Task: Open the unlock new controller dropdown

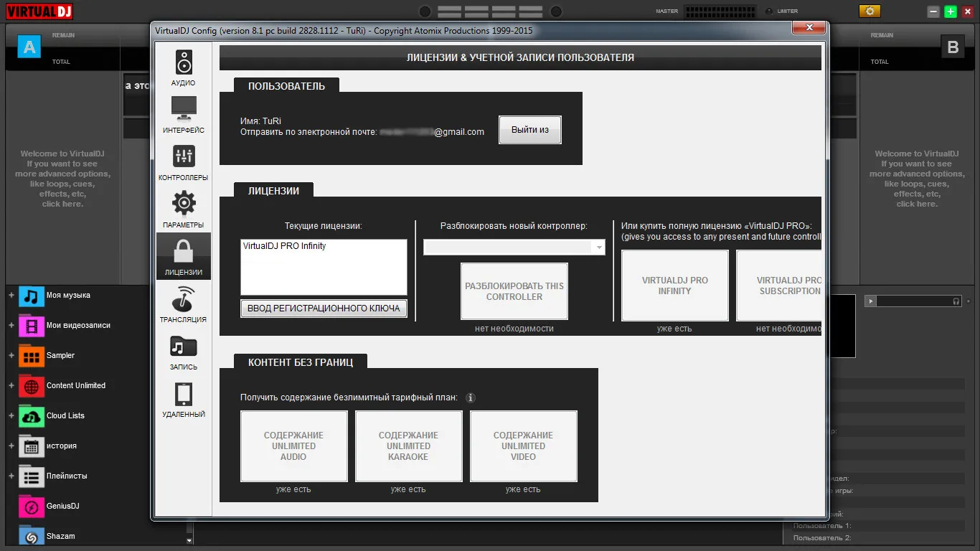Action: 514,248
